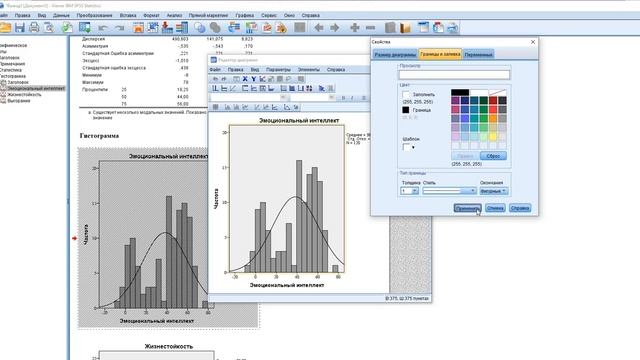Viewport: 640px width, 360px height.
Task: Click the Частота axis label in chart editor
Action: (216, 199)
